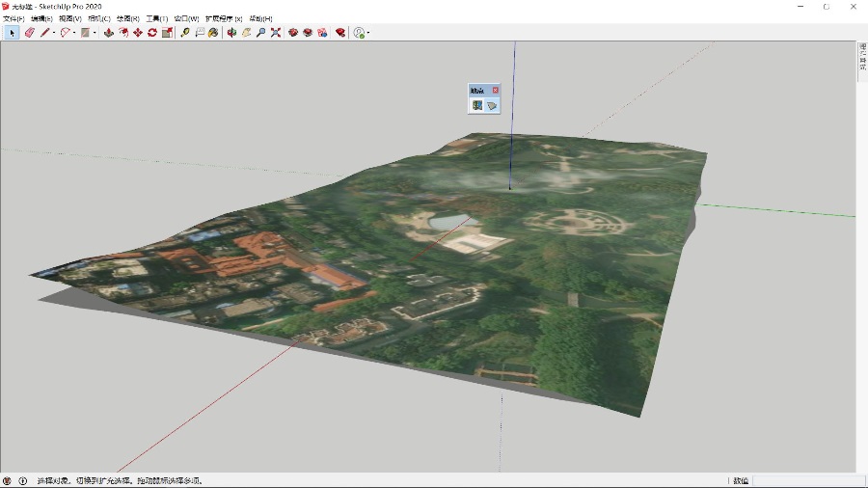
Task: Click the user account sign-in icon
Action: [359, 33]
